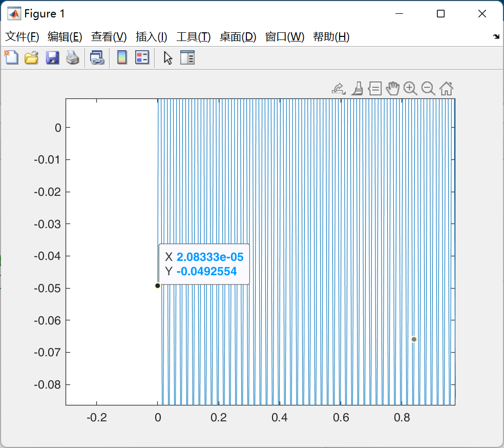Screen dimensions: 504x448
Task: Enable Zoom In mode
Action: click(410, 88)
